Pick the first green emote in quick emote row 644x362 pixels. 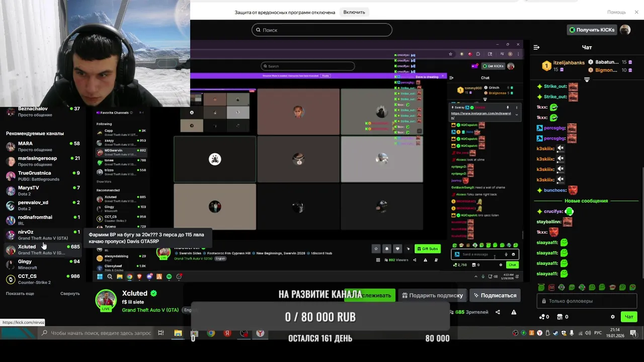pyautogui.click(x=541, y=287)
